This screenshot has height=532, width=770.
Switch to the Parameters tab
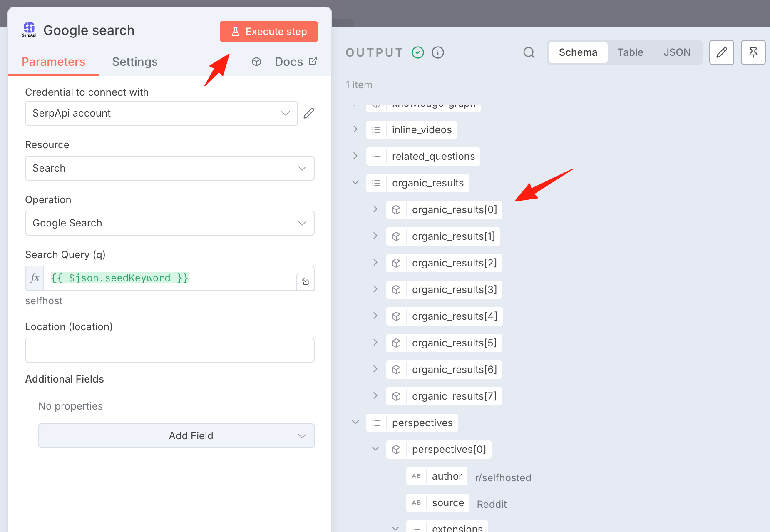coord(53,62)
